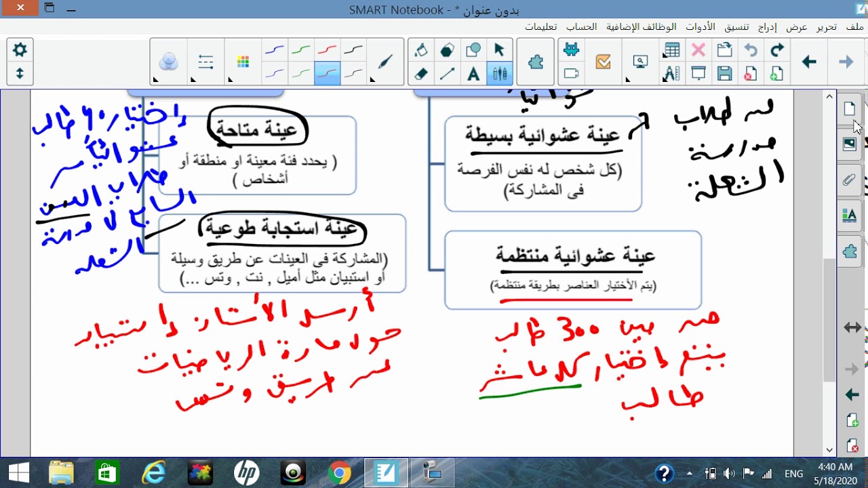Open Page Sorter side tab
Viewport: 868px width, 488px height.
[850, 108]
